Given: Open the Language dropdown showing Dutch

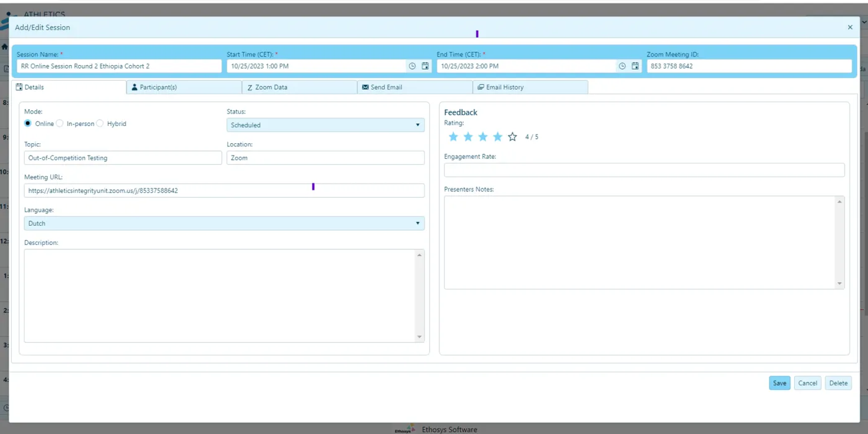Looking at the screenshot, I should coord(224,223).
